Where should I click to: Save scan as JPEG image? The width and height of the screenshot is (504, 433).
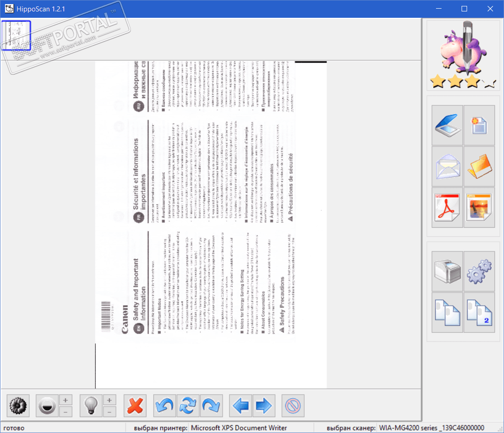(x=479, y=207)
